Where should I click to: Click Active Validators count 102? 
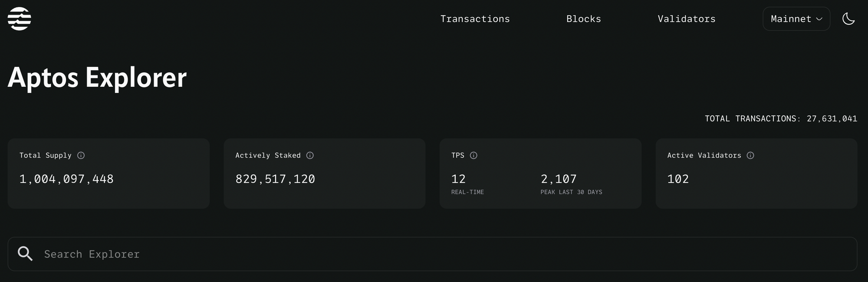pos(678,179)
